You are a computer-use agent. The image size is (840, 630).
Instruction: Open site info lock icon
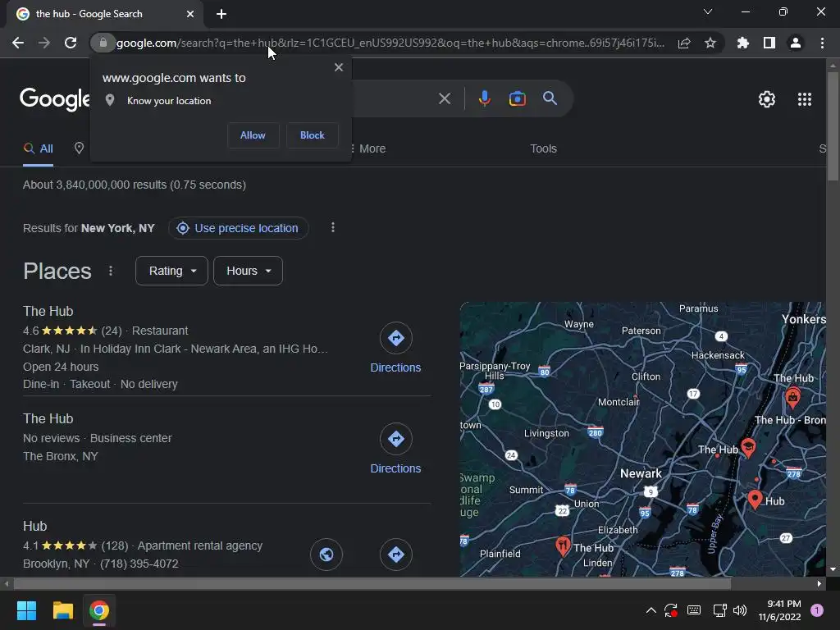(x=103, y=43)
